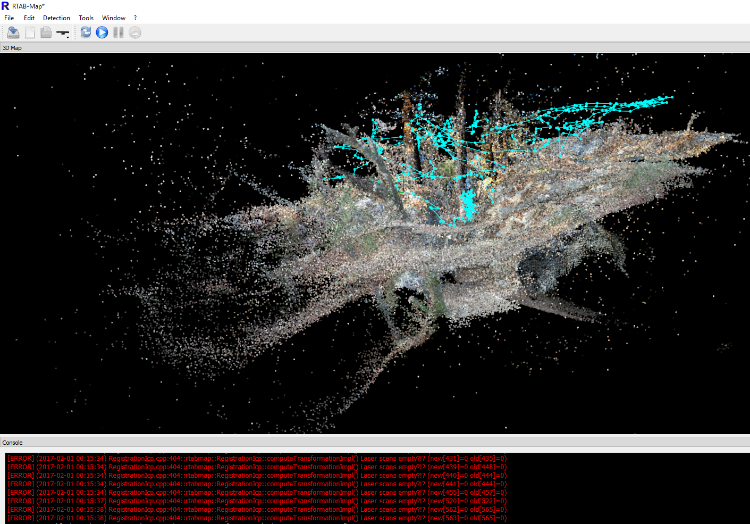Click the first red ERROR log line
Screen dimensions: 750x524
[250, 458]
